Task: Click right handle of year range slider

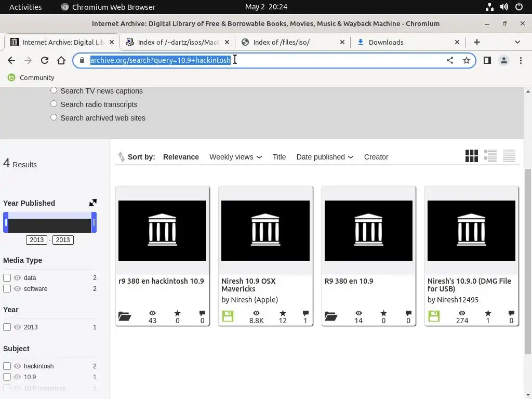Action: [x=94, y=222]
